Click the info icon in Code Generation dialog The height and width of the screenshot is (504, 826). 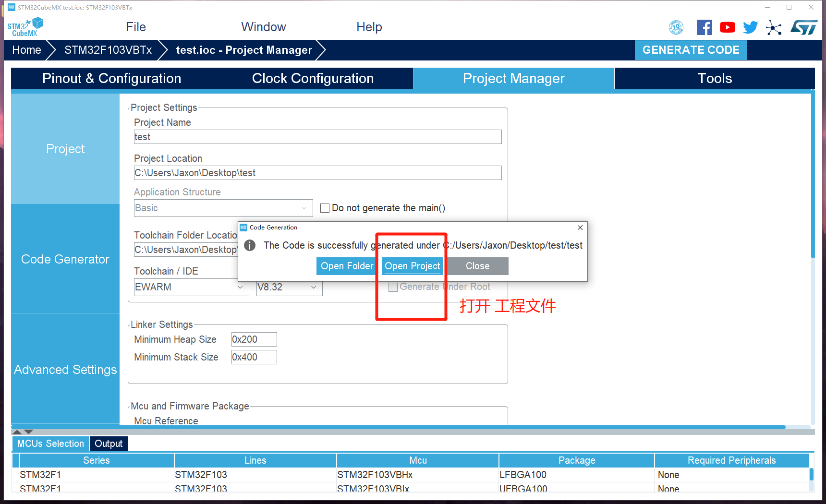(x=250, y=245)
